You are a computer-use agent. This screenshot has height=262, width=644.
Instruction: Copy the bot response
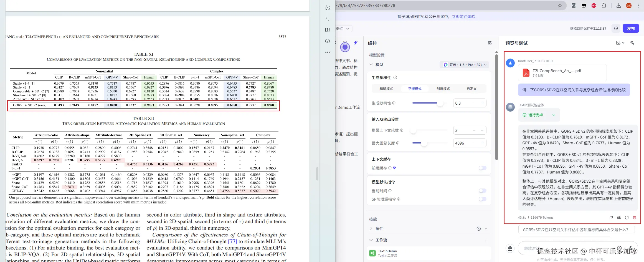click(611, 218)
